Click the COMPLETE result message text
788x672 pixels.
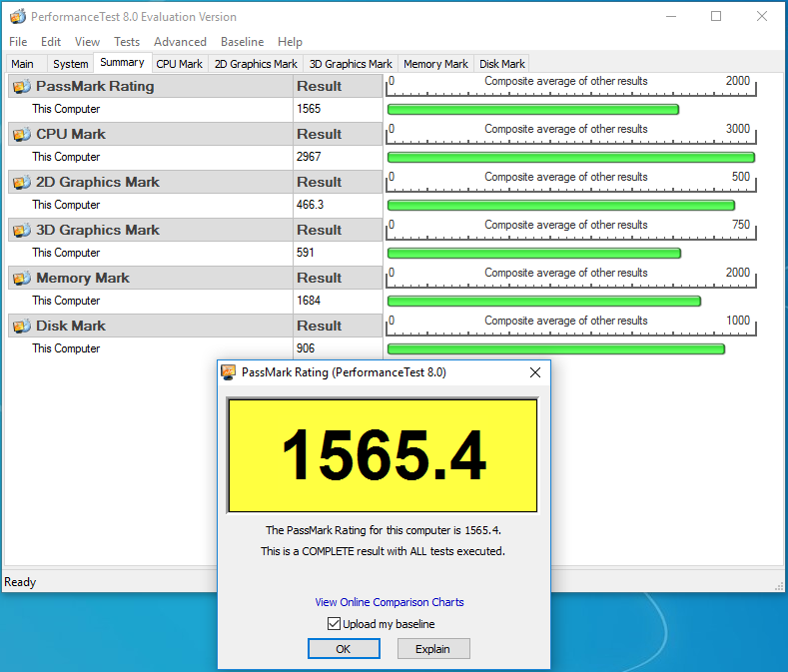pos(383,551)
